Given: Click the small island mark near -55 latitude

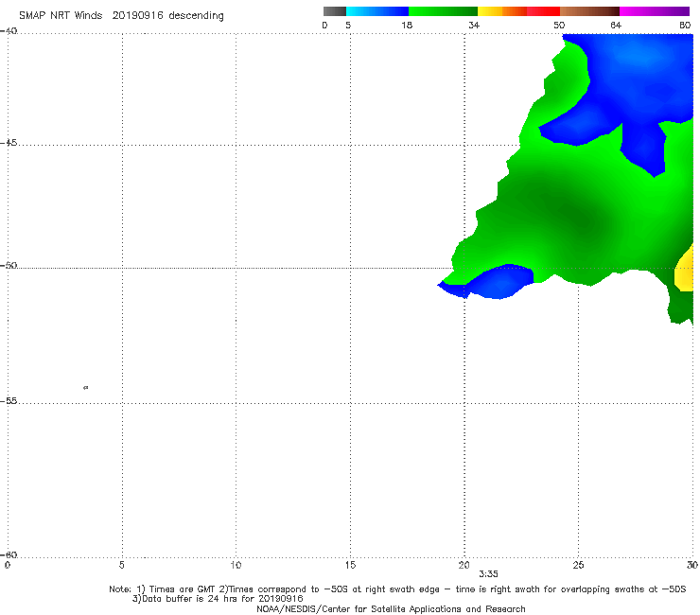Looking at the screenshot, I should pos(86,387).
